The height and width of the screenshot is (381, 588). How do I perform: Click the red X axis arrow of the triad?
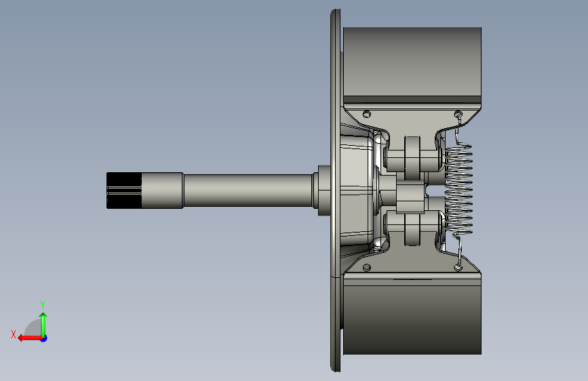(x=30, y=338)
